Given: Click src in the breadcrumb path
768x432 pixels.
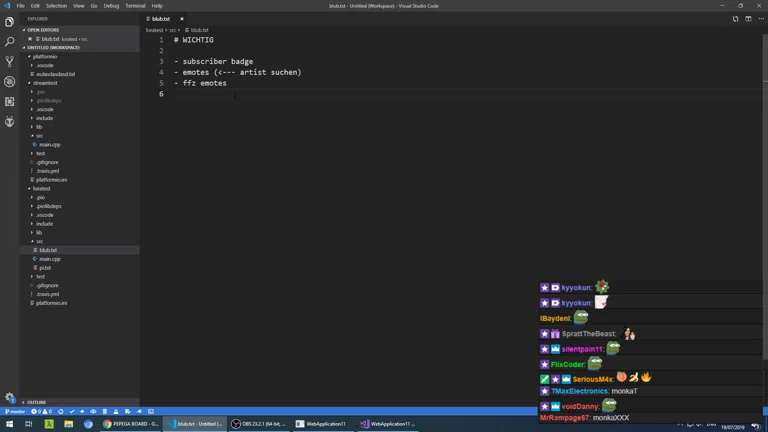Looking at the screenshot, I should (x=172, y=30).
